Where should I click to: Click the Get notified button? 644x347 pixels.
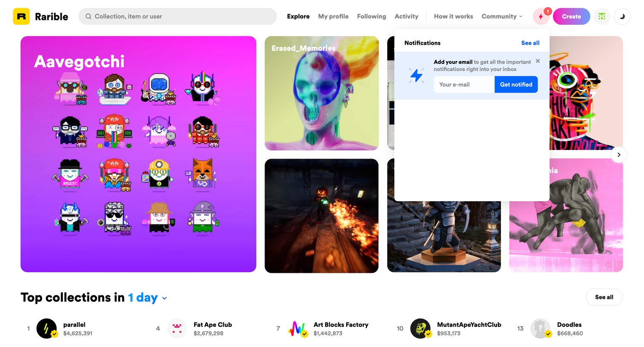[x=516, y=84]
